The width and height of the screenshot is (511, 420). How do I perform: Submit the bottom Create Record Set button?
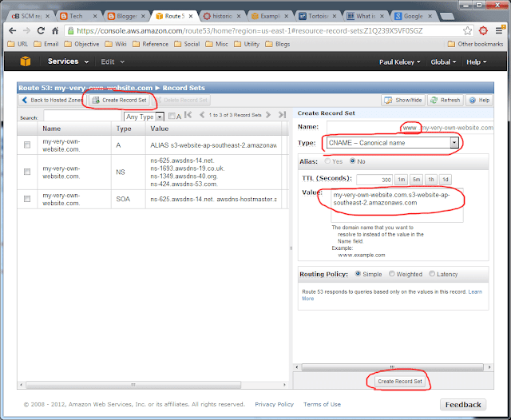[399, 381]
